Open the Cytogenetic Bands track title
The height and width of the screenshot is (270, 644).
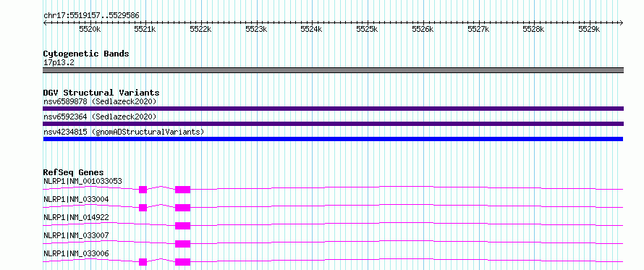click(x=86, y=54)
